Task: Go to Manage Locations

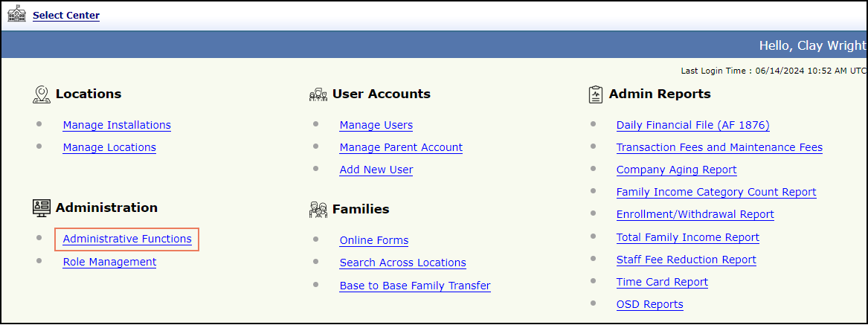Action: click(x=109, y=147)
